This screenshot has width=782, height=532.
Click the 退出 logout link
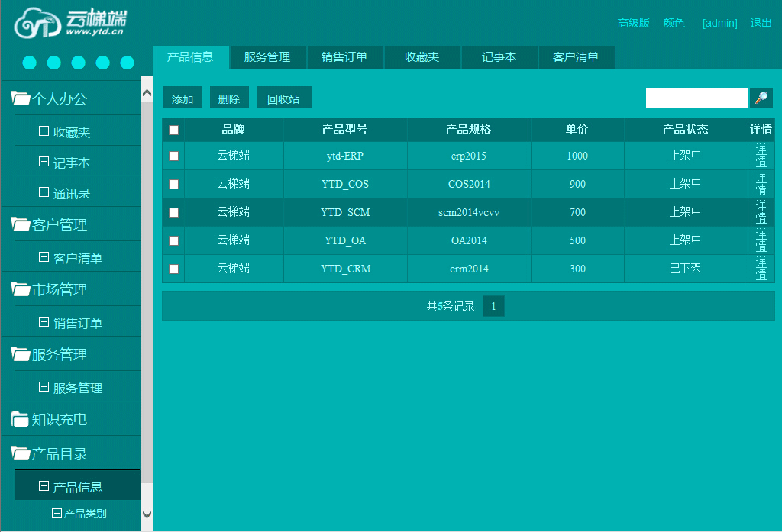(761, 23)
